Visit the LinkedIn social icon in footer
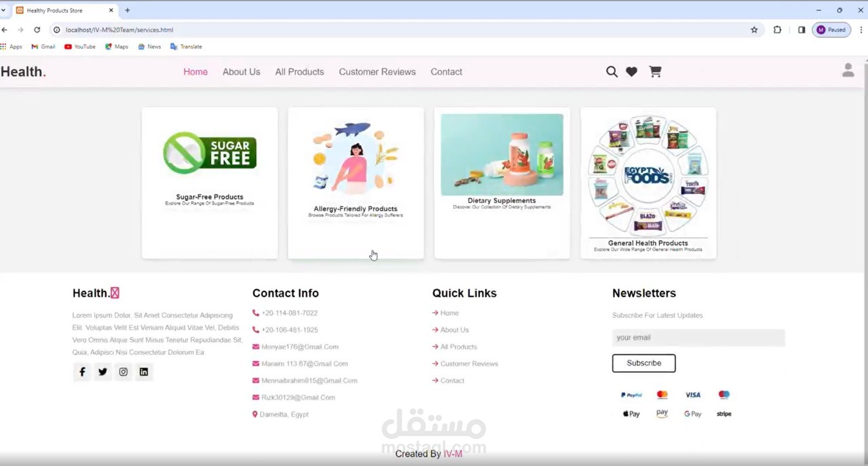868x466 pixels. 144,372
